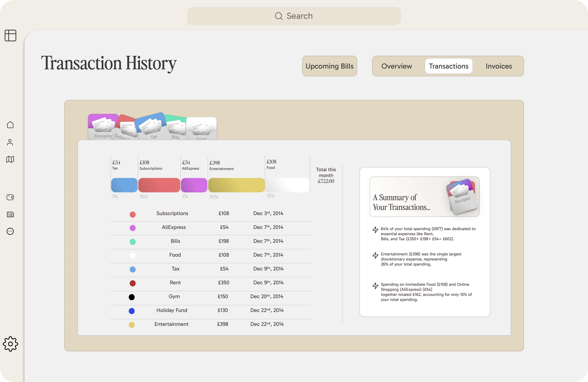Open the more options ellipsis icon

(10, 231)
